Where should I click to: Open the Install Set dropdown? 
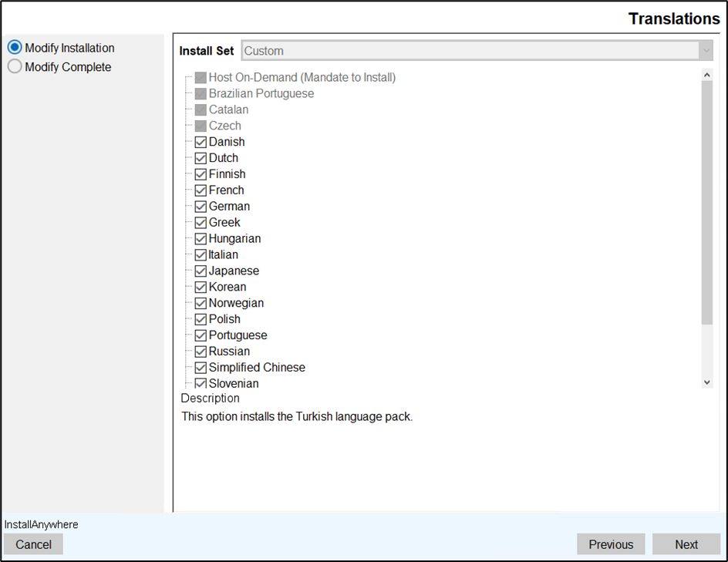tap(477, 51)
